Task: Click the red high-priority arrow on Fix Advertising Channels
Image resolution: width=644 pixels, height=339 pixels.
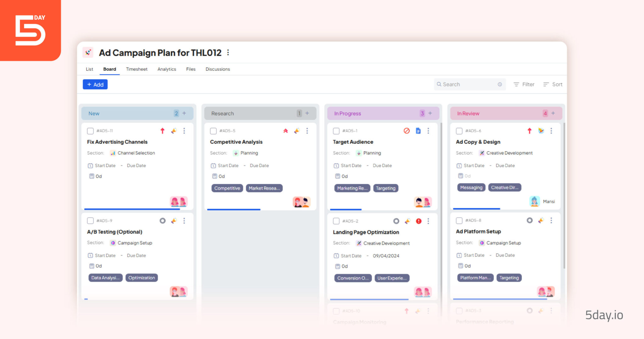Action: pos(163,131)
